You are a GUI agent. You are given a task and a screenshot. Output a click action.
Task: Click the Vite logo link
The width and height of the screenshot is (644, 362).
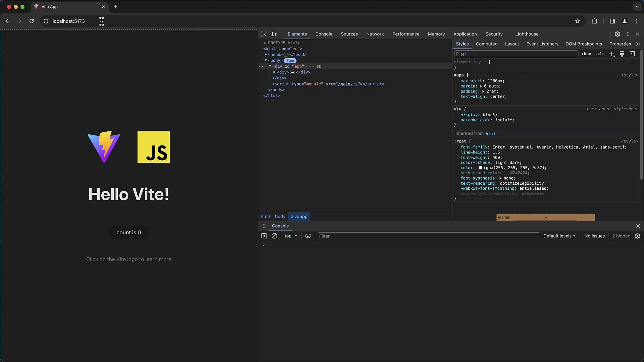coord(104,147)
